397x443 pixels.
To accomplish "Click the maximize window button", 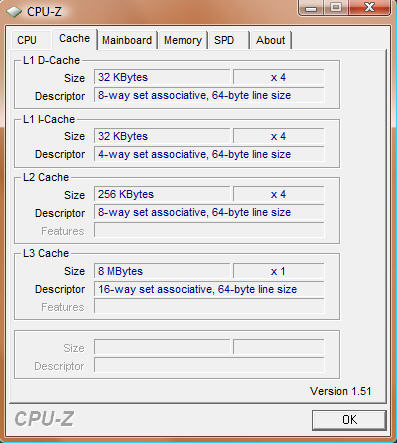I will tap(336, 8).
